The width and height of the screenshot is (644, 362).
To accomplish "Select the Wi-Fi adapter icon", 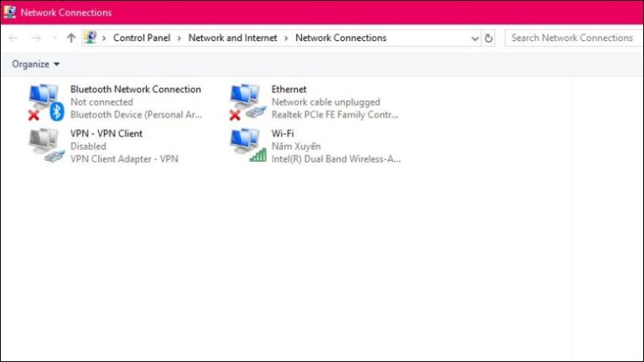I will pyautogui.click(x=247, y=146).
